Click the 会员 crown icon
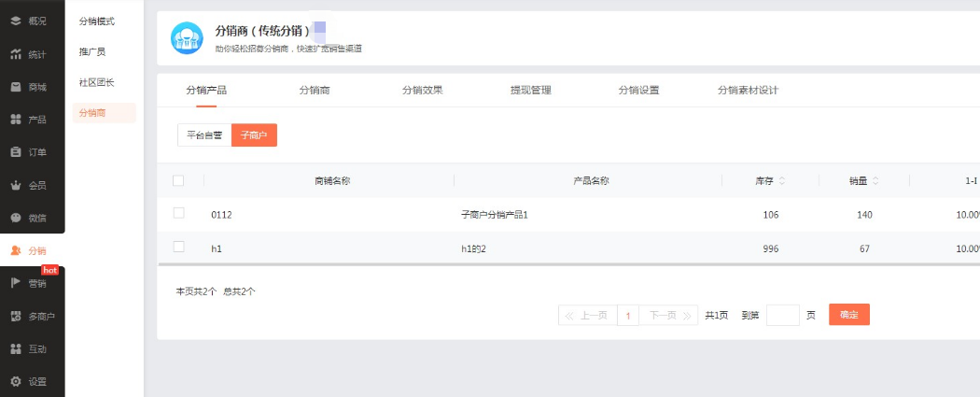Viewport: 980px width, 397px height. 16,185
